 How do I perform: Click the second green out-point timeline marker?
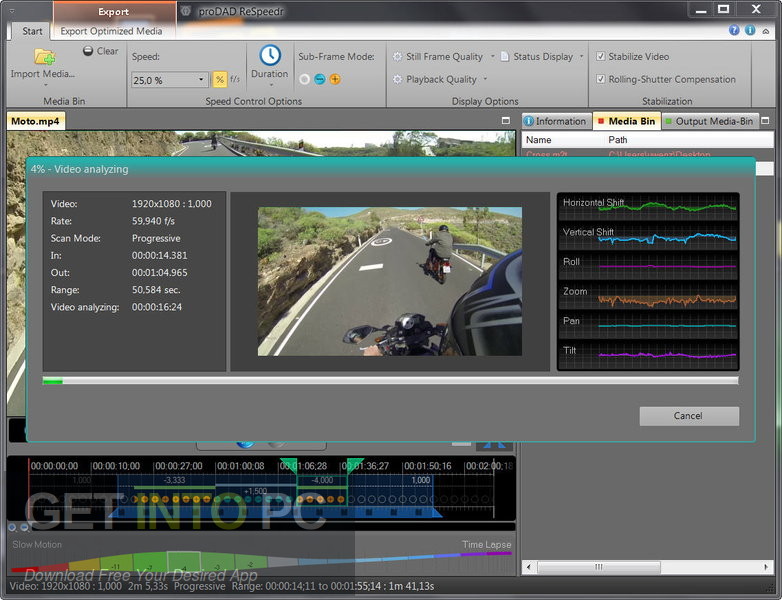355,465
